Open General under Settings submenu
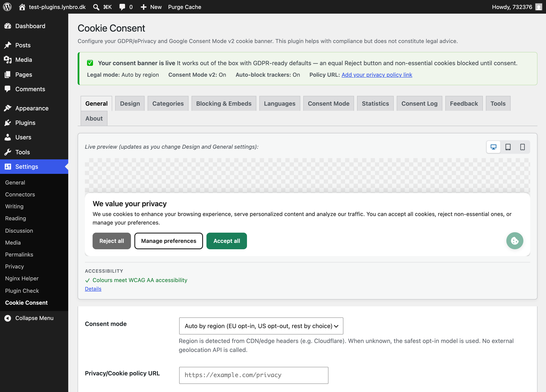The height and width of the screenshot is (392, 546). pyautogui.click(x=15, y=182)
